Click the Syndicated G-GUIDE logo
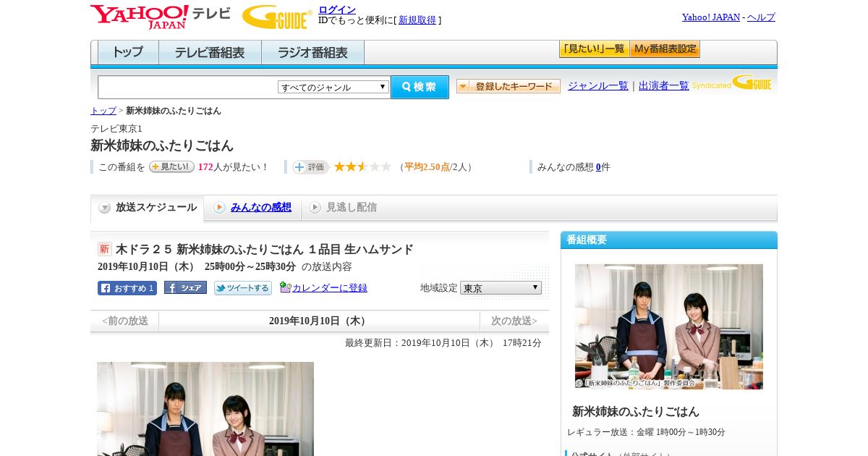 point(731,83)
